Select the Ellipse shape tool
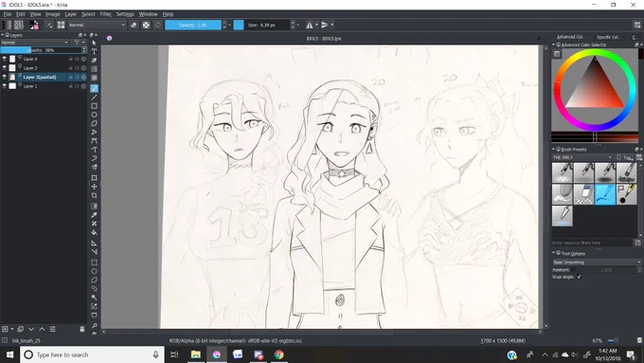The image size is (644, 363). click(x=94, y=115)
